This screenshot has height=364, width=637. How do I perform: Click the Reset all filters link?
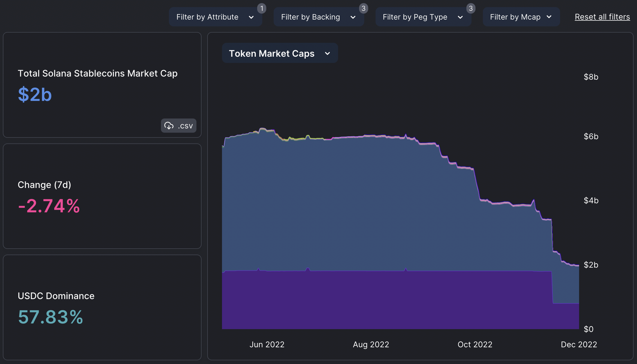click(x=602, y=17)
